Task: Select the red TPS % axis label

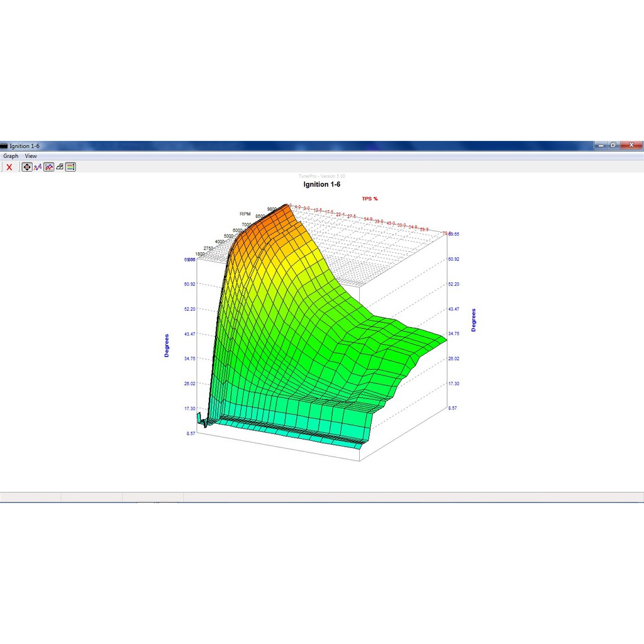Action: pos(369,199)
